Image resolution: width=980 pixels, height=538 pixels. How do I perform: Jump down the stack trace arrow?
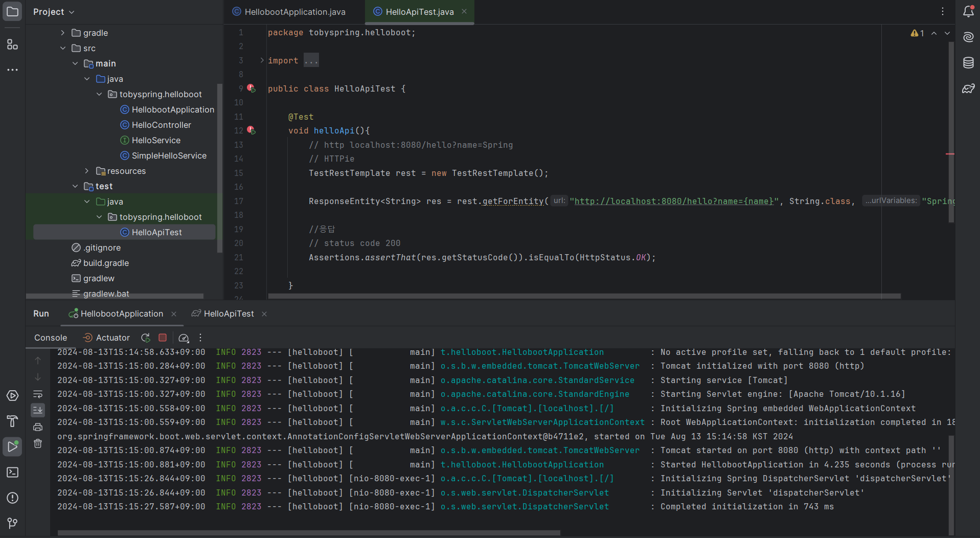[x=38, y=377]
